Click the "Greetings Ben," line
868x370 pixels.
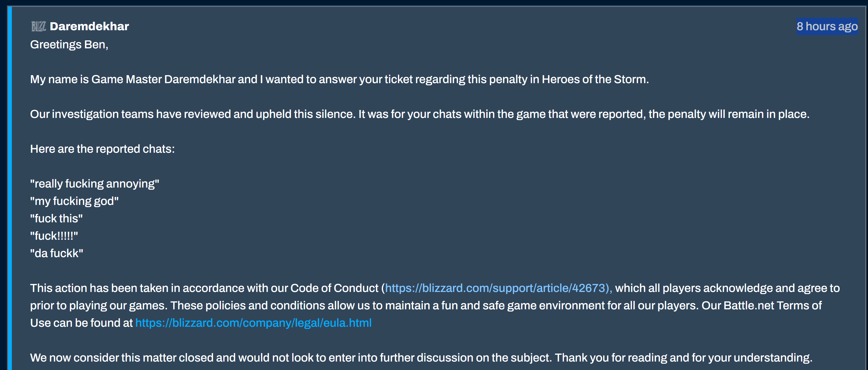(x=69, y=44)
